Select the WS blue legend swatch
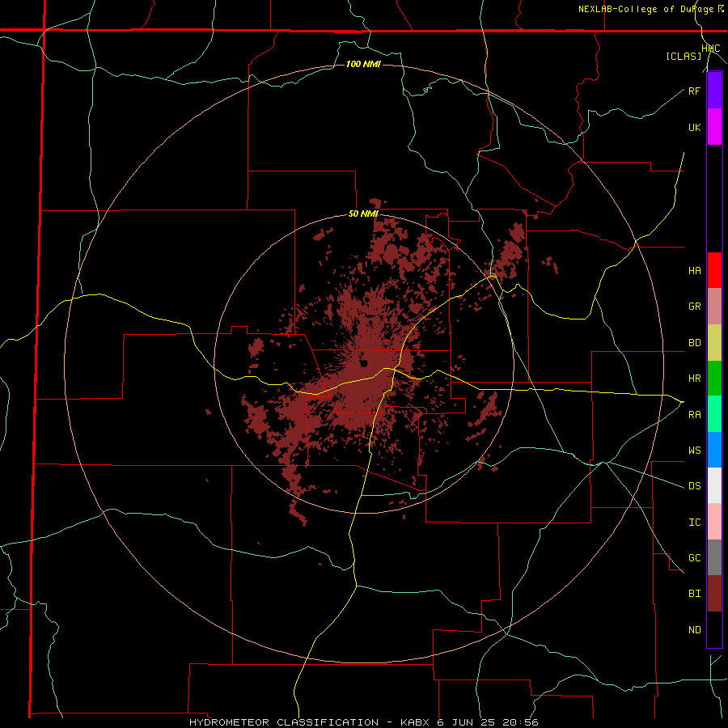 tap(714, 450)
